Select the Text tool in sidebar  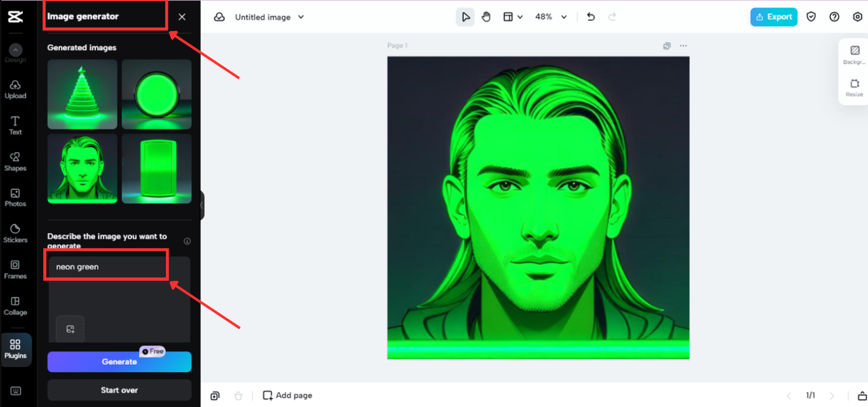(x=16, y=125)
